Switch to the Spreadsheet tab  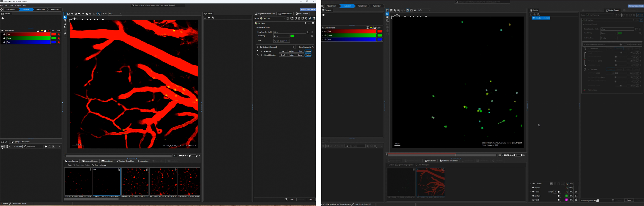pyautogui.click(x=107, y=161)
